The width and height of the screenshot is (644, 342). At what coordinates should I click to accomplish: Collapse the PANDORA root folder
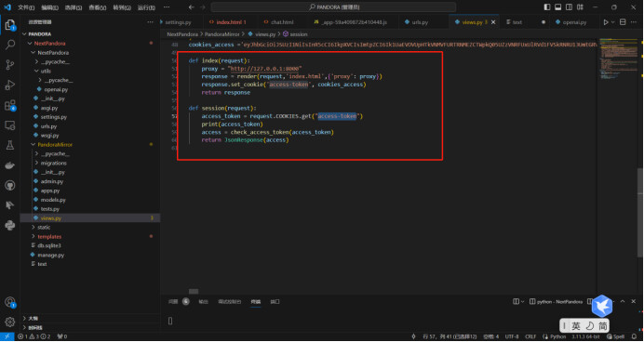24,34
